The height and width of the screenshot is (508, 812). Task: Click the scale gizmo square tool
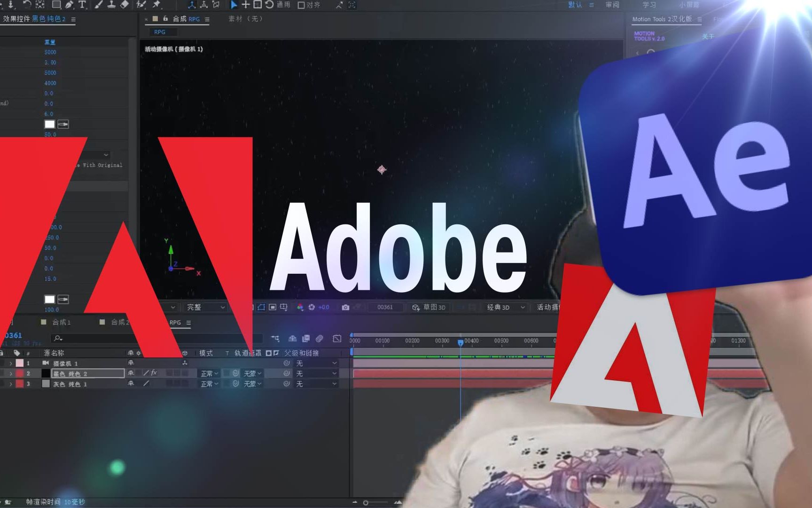point(258,5)
